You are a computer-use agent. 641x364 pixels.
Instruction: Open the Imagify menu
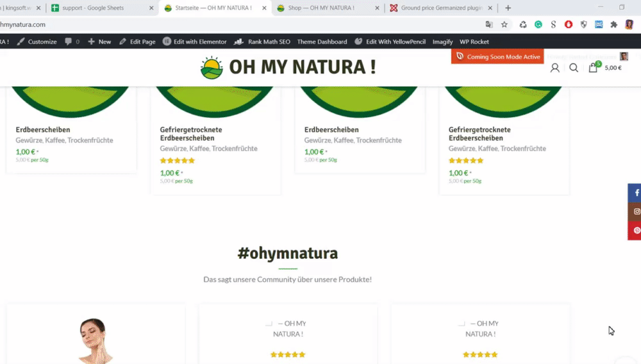[443, 42]
